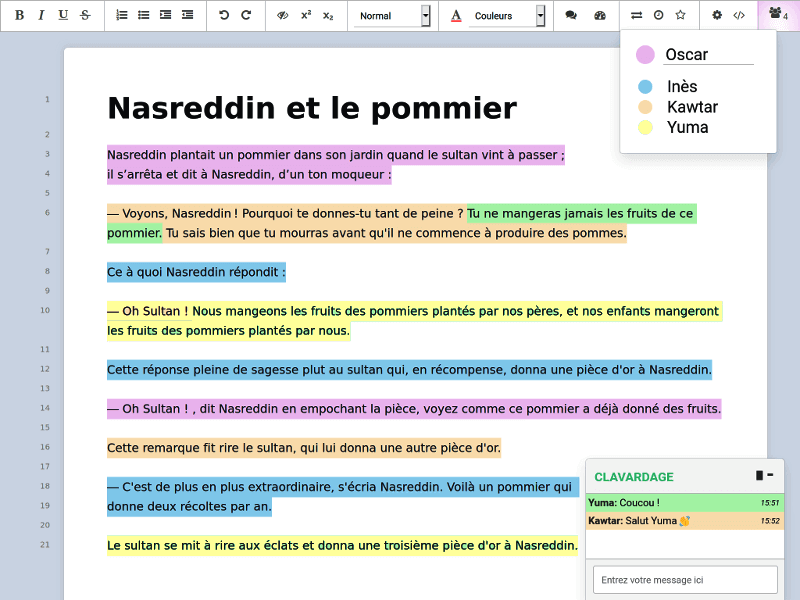Image resolution: width=800 pixels, height=600 pixels.
Task: Click the title 'Nasreddin et le pommier'
Action: click(x=312, y=108)
